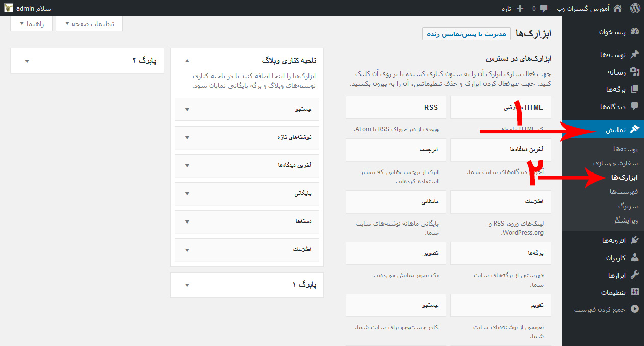Open آموزش گستران وب site name link
Viewport: 644px width, 346px height.
(583, 9)
